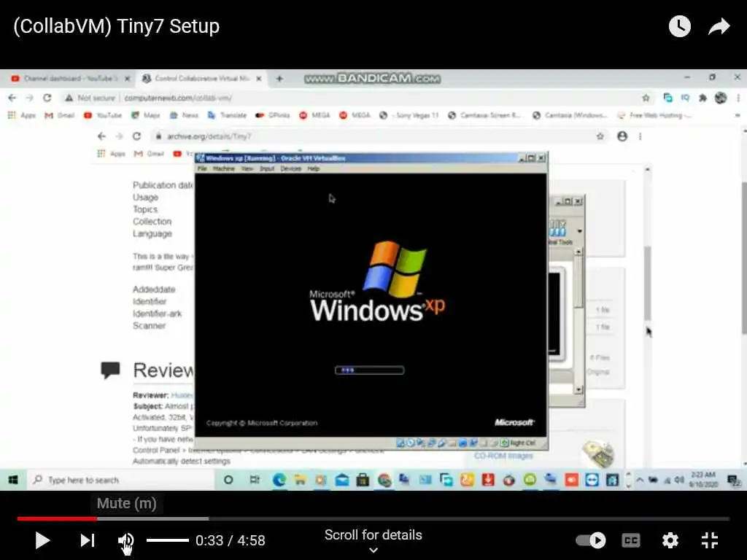
Task: Open Mail app from taskbar
Action: 341,480
